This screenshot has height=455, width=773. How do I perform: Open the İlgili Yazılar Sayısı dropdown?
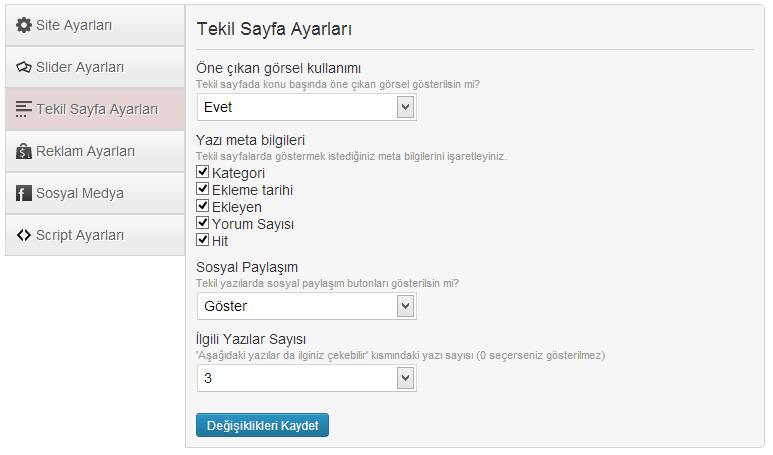307,378
